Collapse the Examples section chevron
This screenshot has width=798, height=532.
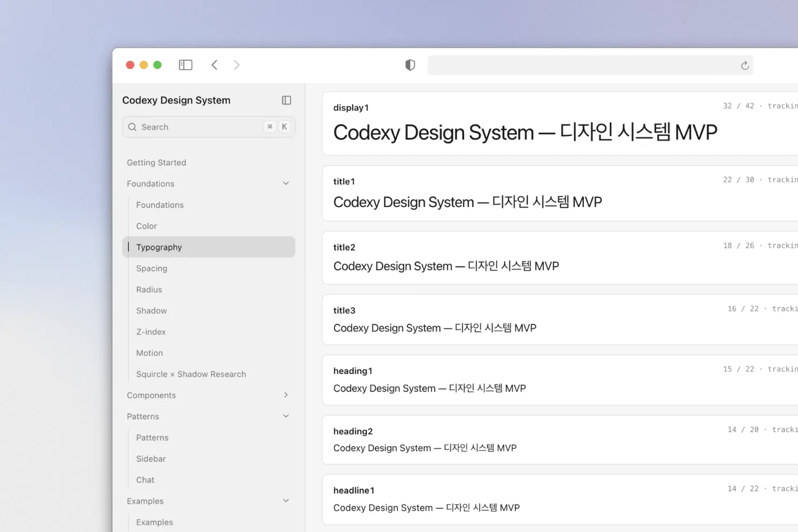(x=286, y=501)
